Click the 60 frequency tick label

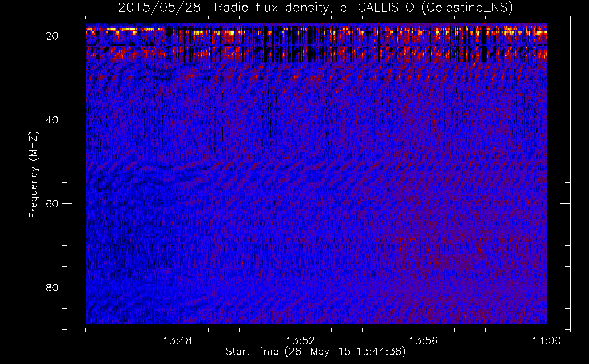(x=52, y=203)
